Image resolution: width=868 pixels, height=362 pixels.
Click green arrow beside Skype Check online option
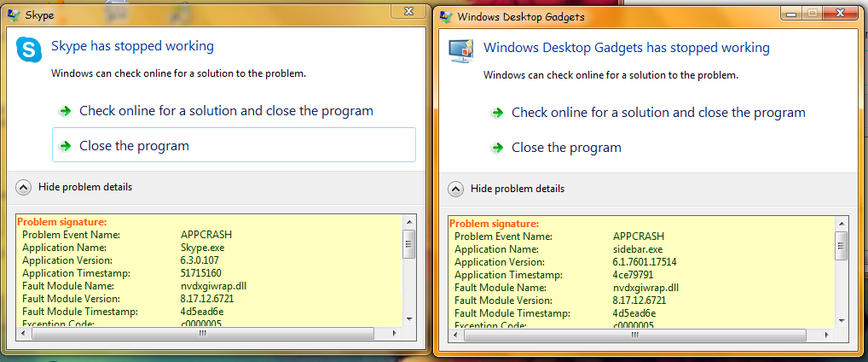pos(66,111)
